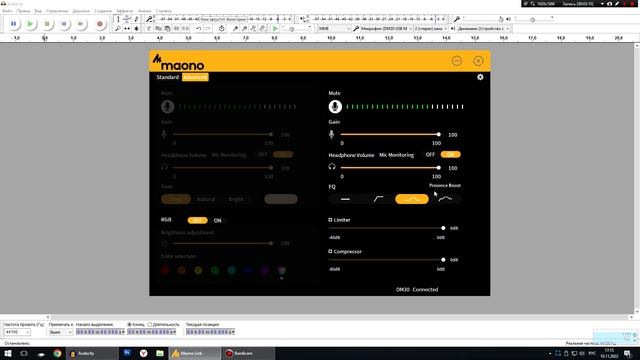The height and width of the screenshot is (360, 640).
Task: Select the Length radio button
Action: (x=150, y=324)
